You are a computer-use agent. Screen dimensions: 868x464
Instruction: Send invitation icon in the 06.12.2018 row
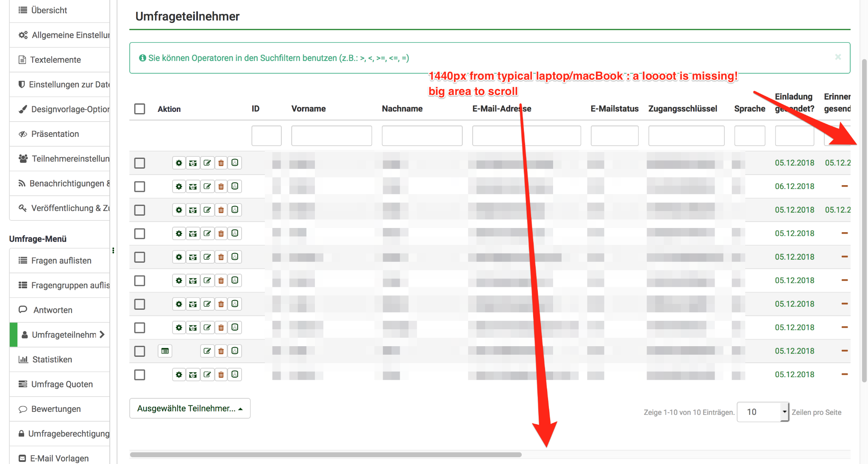click(x=193, y=186)
